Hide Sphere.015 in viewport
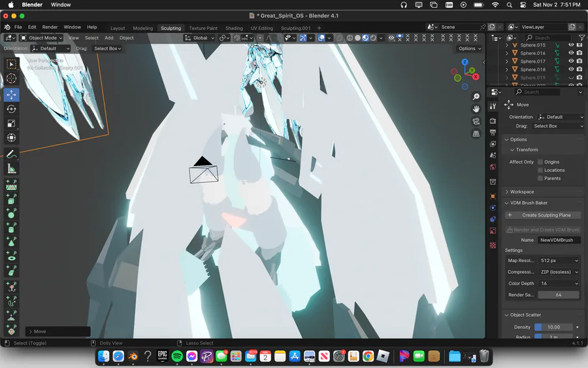The height and width of the screenshot is (368, 588). click(x=571, y=45)
